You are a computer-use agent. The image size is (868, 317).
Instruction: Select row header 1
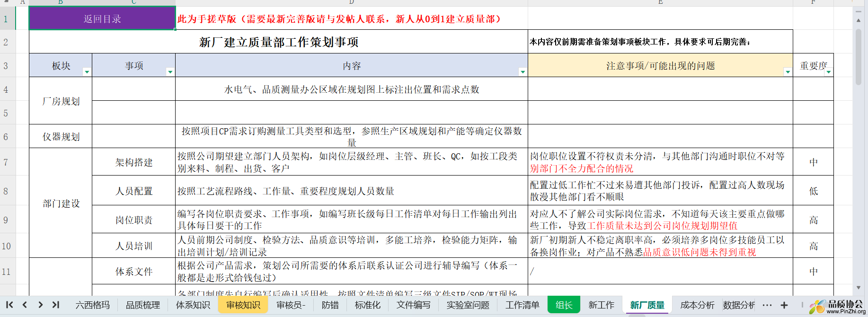click(x=8, y=19)
